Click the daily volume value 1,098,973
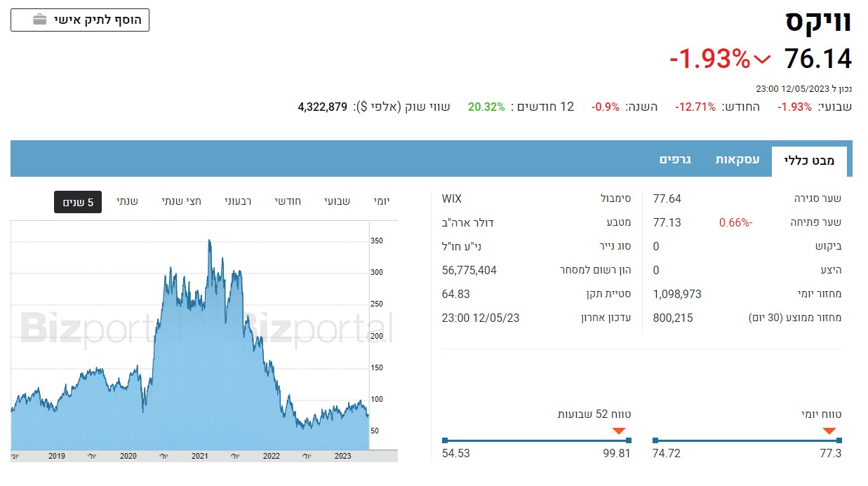 (x=677, y=294)
